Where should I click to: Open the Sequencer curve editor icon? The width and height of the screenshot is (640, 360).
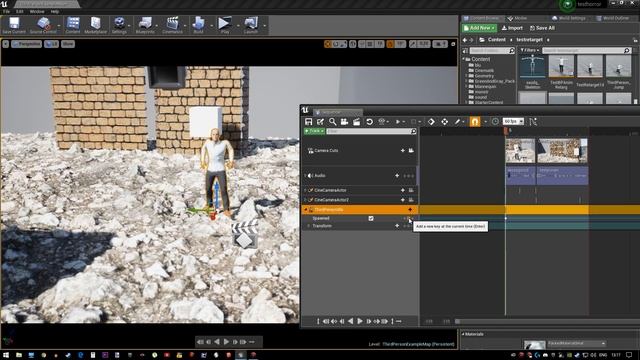click(533, 122)
